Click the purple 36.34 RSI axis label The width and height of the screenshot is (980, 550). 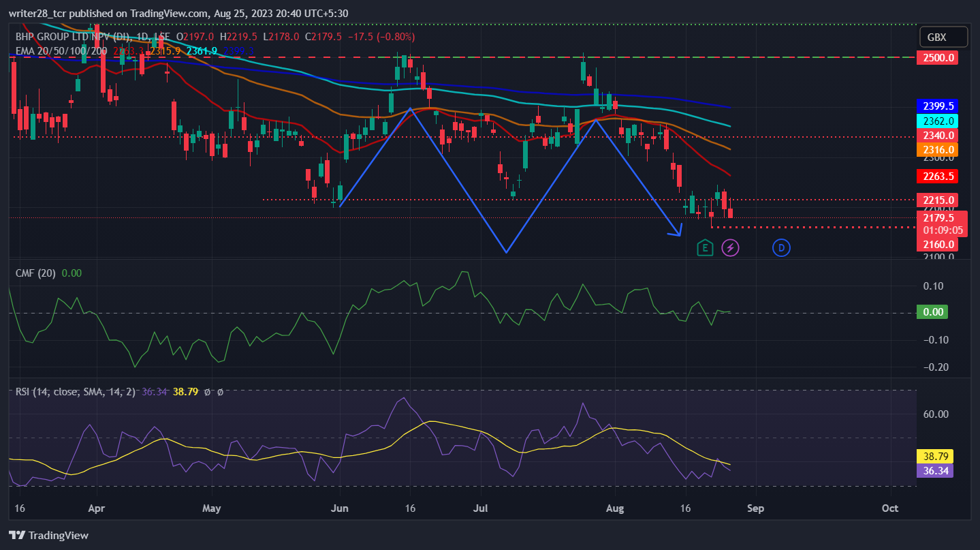tap(935, 470)
